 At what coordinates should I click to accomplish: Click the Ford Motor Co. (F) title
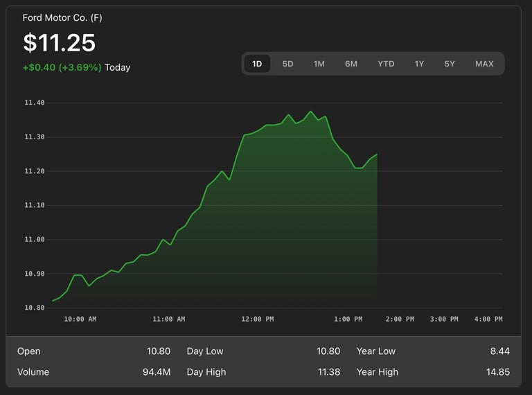pos(62,17)
